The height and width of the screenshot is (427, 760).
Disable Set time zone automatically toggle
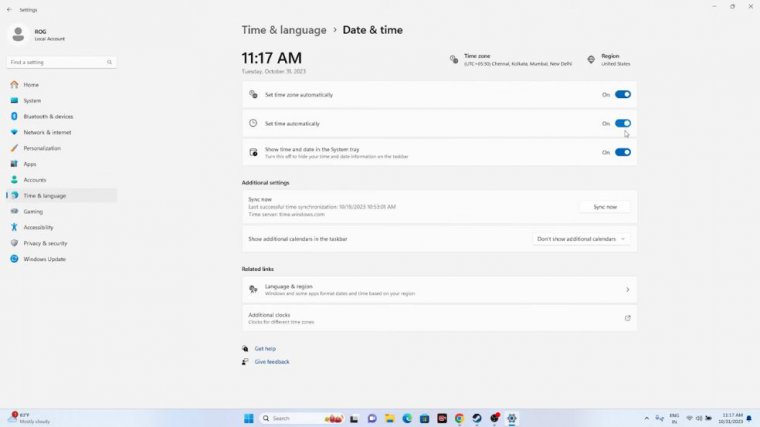(622, 95)
